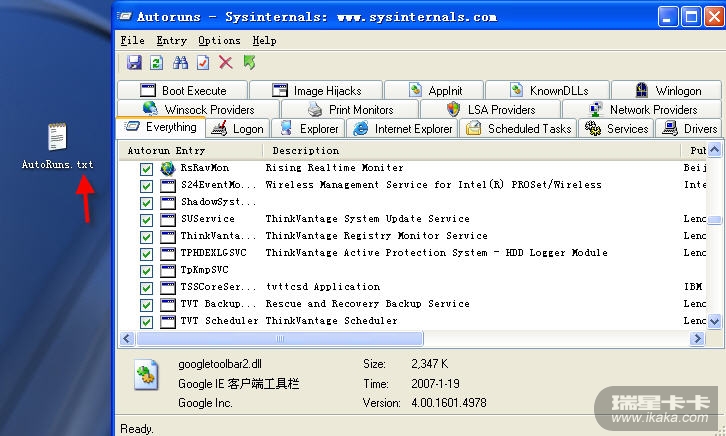Uncheck the TPHDEXLGSVC entry checkbox
726x436 pixels.
(x=146, y=254)
